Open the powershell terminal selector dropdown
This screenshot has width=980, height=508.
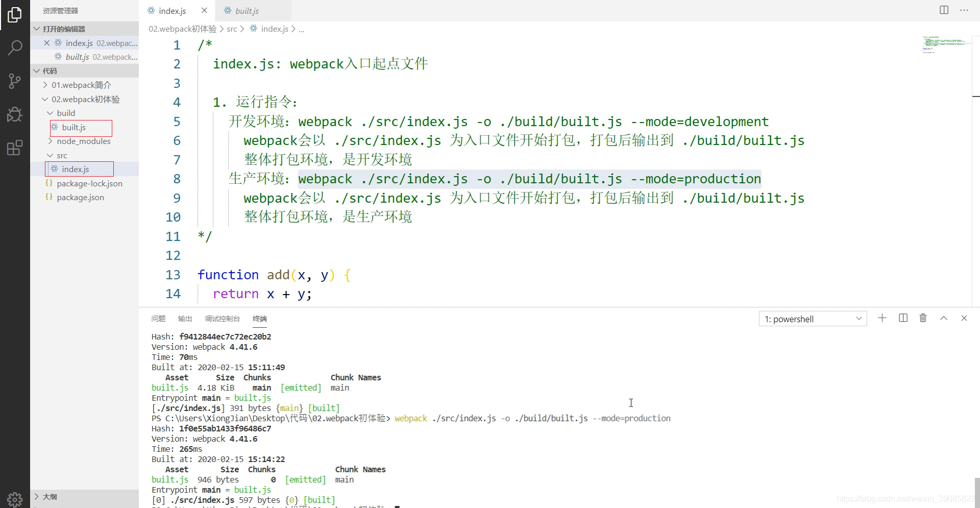point(813,319)
